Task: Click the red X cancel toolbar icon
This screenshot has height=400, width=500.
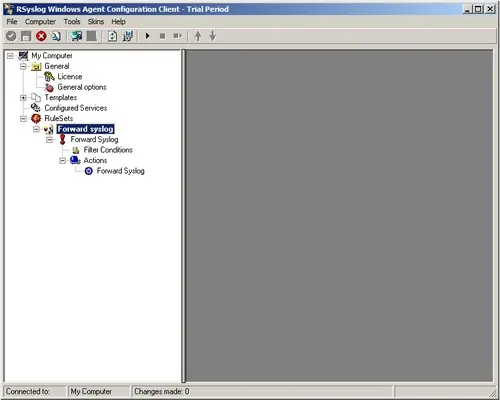Action: click(41, 36)
